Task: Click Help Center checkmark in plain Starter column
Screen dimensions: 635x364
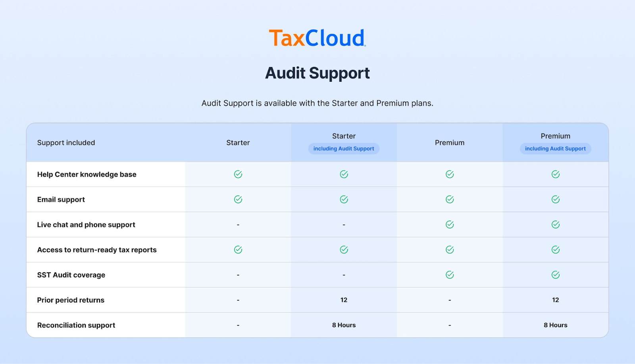Action: (x=238, y=174)
